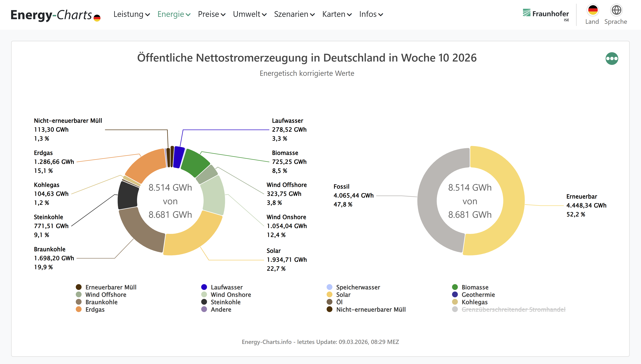Toggle Wind Onshore legend entry
This screenshot has height=364, width=641.
click(x=231, y=295)
